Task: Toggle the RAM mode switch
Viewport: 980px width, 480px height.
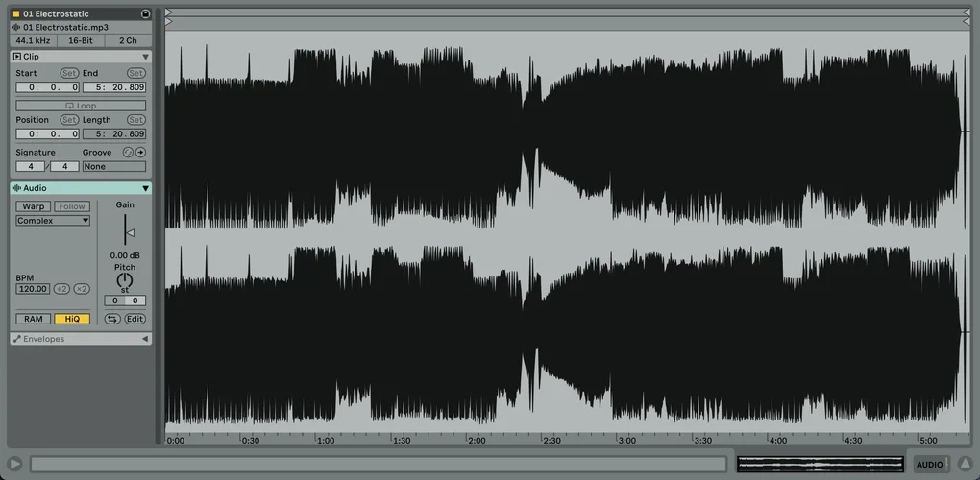Action: click(33, 319)
